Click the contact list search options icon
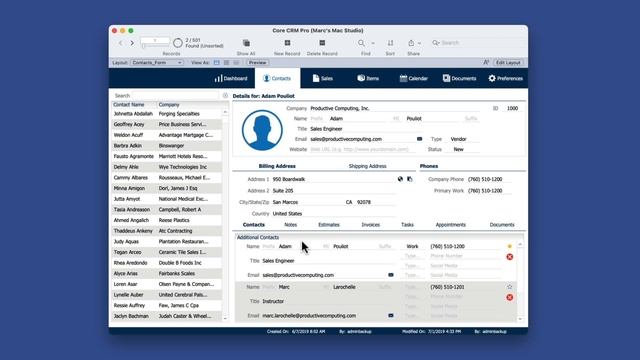Screen dimensions: 640x360 pos(225,96)
